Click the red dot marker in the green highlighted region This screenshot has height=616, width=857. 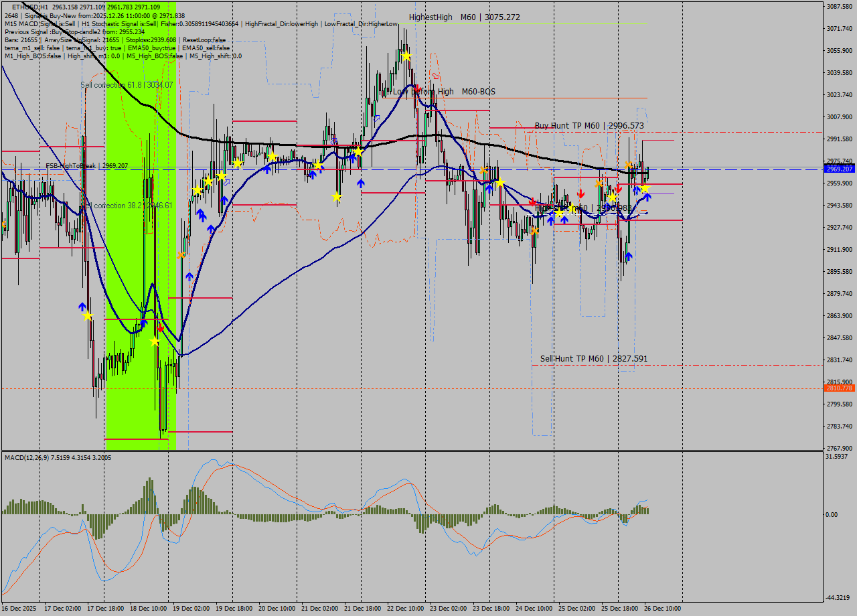click(161, 328)
